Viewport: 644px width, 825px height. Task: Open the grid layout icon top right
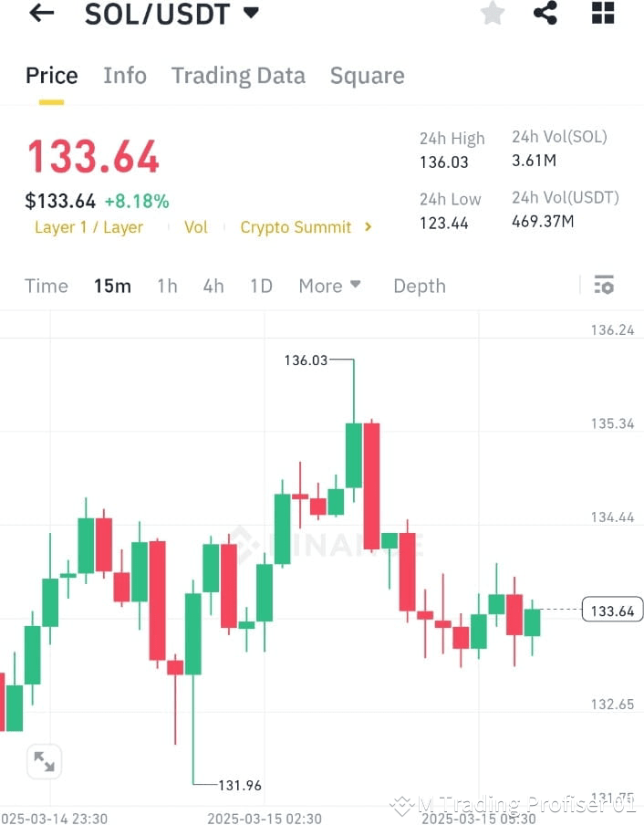click(x=599, y=13)
